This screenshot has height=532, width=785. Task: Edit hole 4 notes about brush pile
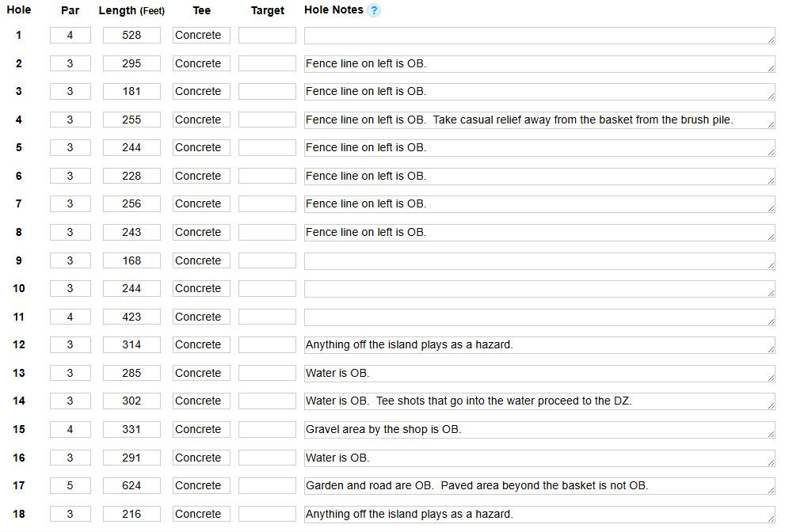click(x=539, y=120)
